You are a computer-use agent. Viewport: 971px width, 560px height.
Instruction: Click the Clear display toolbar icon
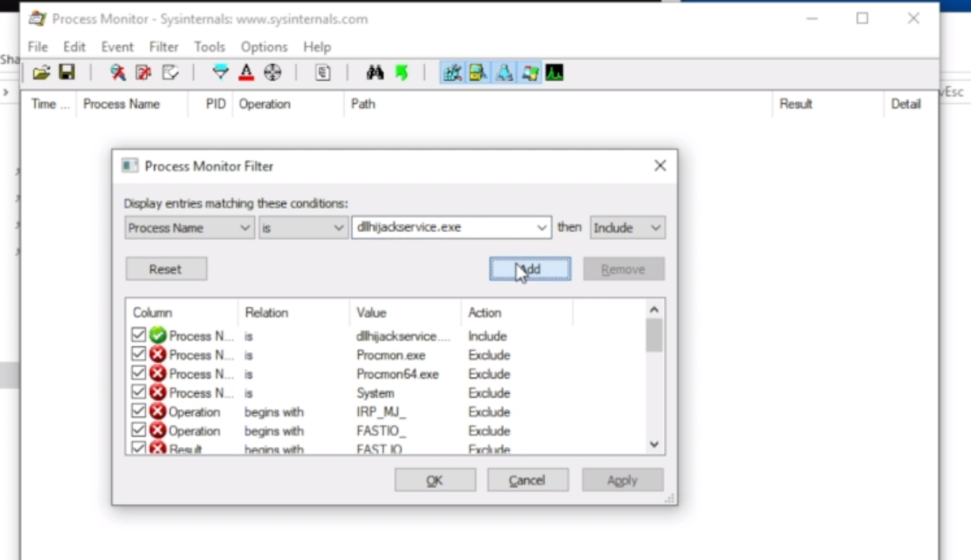click(170, 73)
